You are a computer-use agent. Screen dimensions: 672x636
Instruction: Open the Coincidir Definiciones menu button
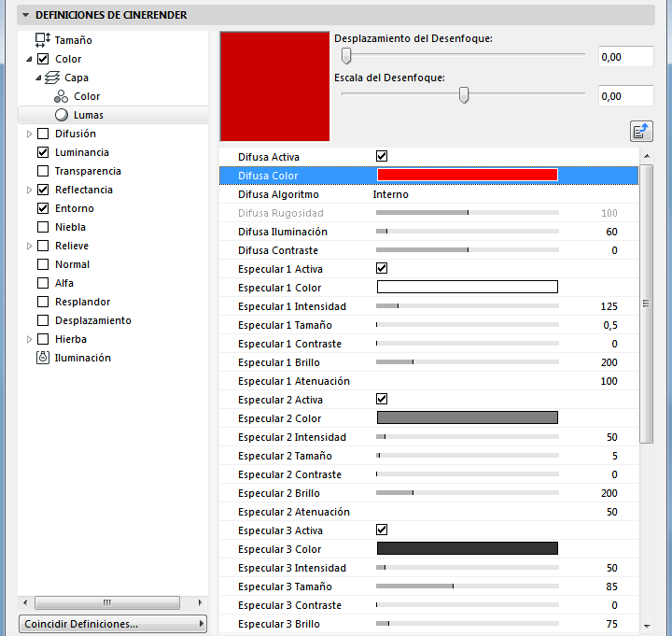113,624
